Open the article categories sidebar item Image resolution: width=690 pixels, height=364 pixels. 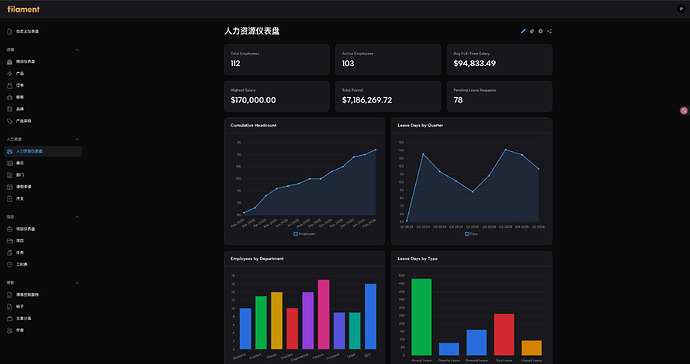point(43,319)
